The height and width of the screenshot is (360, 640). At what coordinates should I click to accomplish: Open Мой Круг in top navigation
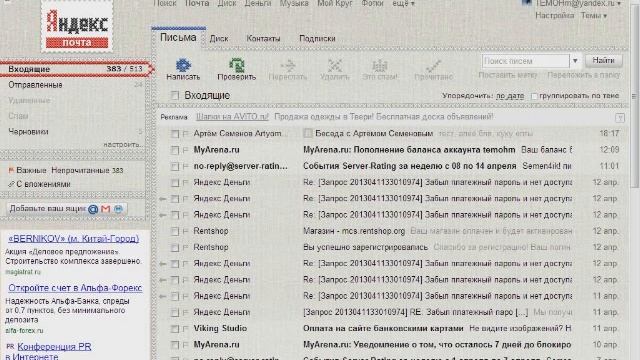click(x=335, y=3)
